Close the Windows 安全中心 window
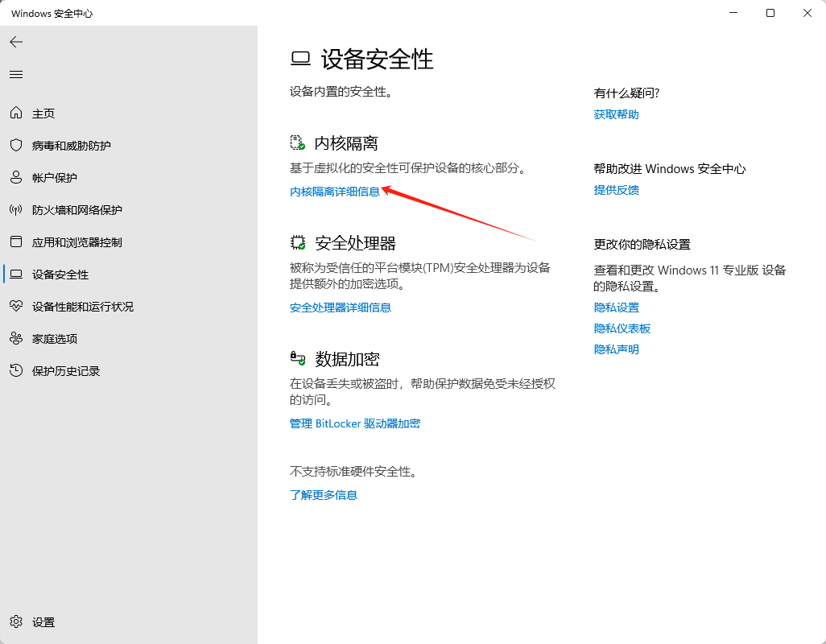This screenshot has width=826, height=644. tap(807, 13)
